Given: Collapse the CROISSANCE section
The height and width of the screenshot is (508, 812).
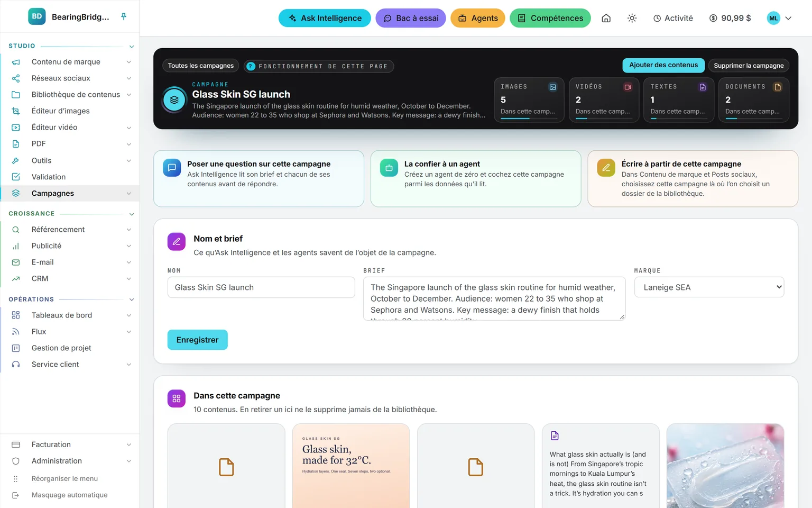Looking at the screenshot, I should click(132, 214).
